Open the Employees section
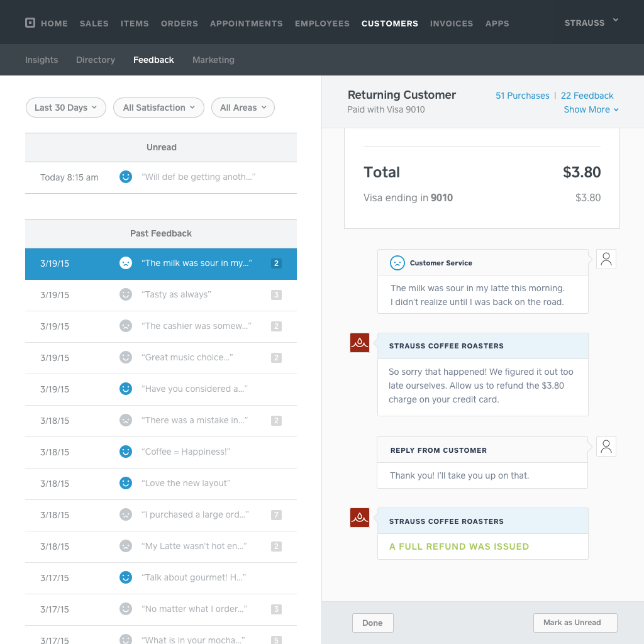Viewport: 644px width, 644px height. 322,23
